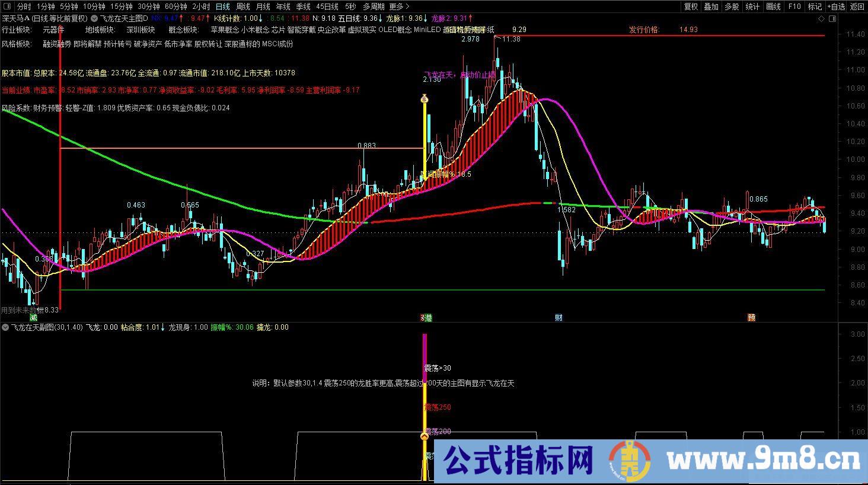Click the 复权 button
Viewport: 868px width, 485px height.
[x=691, y=7]
